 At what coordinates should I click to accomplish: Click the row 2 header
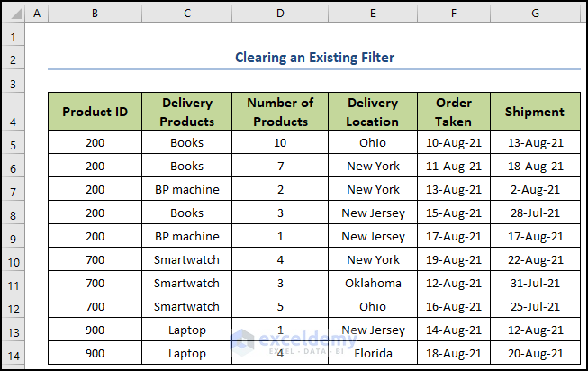13,59
